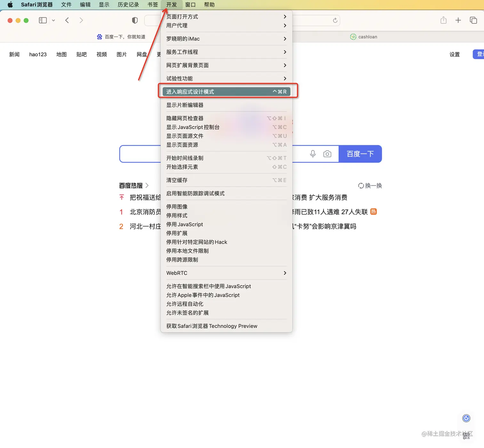The image size is (484, 448).
Task: Open the 地图 link
Action: point(61,54)
